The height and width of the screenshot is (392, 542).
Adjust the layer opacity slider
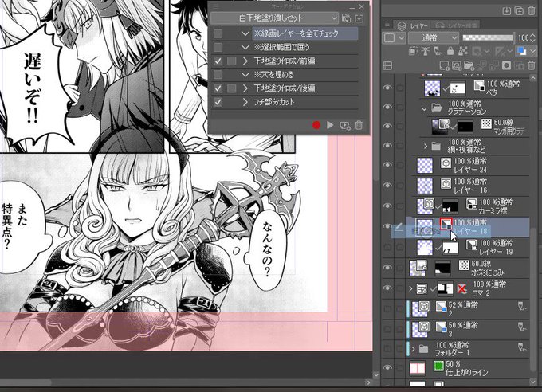pyautogui.click(x=488, y=37)
